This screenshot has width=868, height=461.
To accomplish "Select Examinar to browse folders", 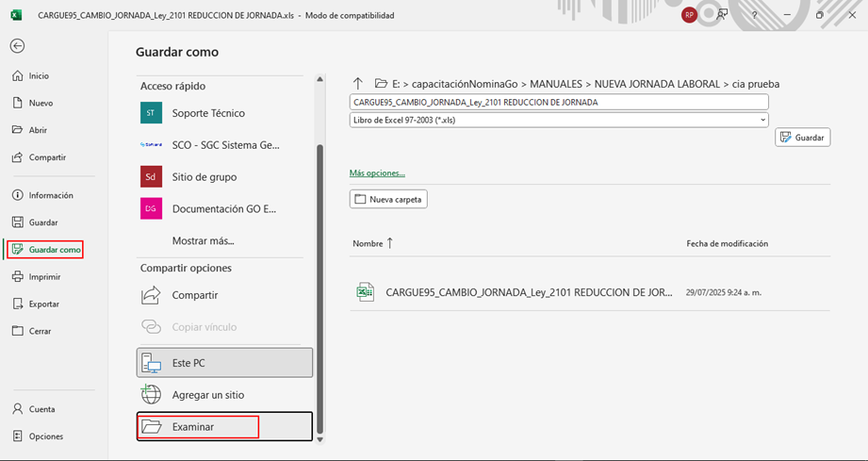I will pos(198,426).
